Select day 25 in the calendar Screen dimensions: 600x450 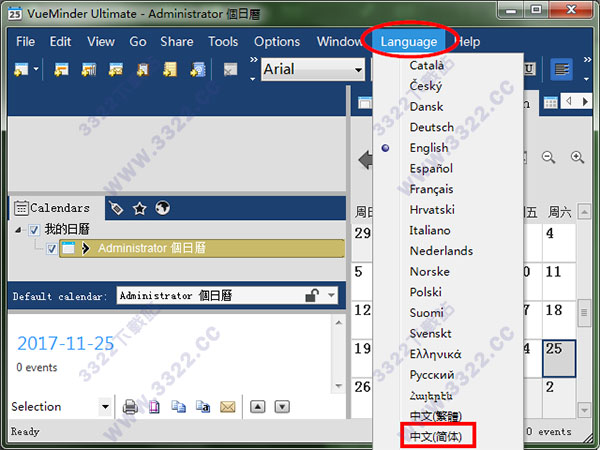(x=559, y=359)
